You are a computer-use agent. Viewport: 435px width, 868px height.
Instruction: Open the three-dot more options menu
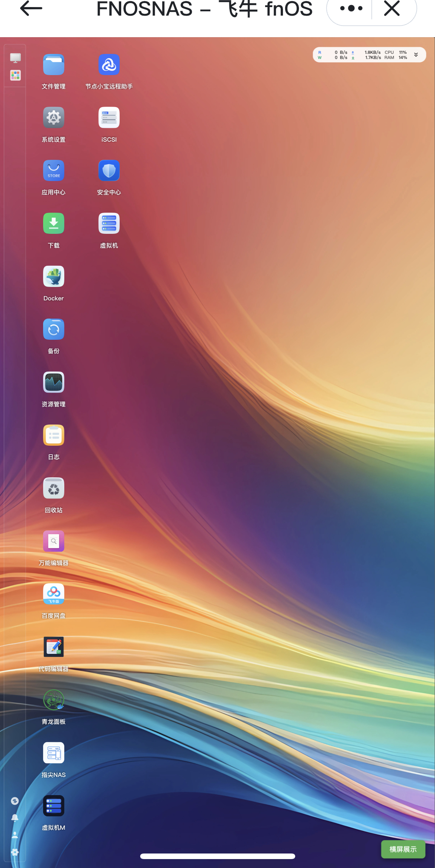click(351, 8)
